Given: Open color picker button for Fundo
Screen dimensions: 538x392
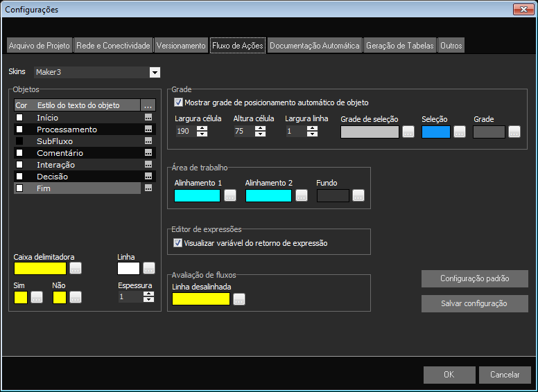Looking at the screenshot, I should 358,196.
